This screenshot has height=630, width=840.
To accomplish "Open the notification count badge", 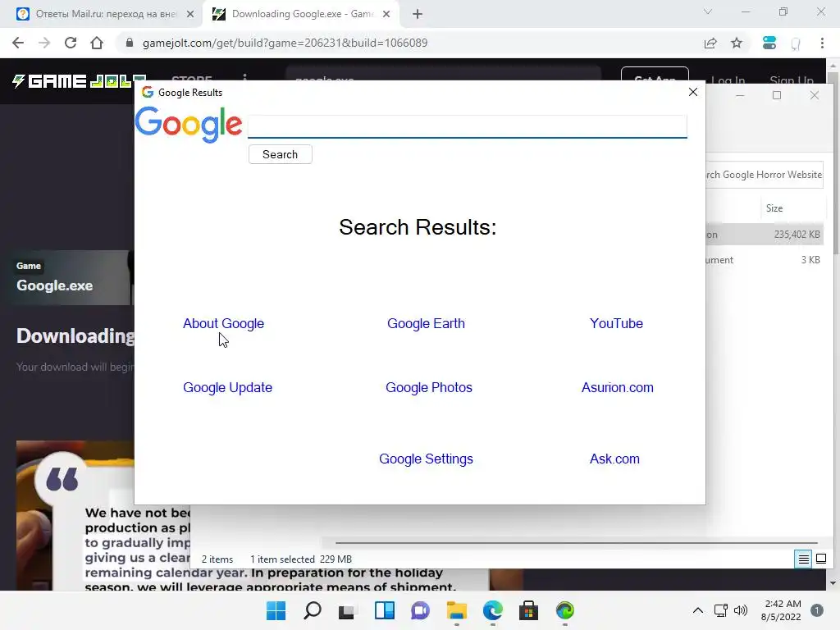I will [817, 610].
